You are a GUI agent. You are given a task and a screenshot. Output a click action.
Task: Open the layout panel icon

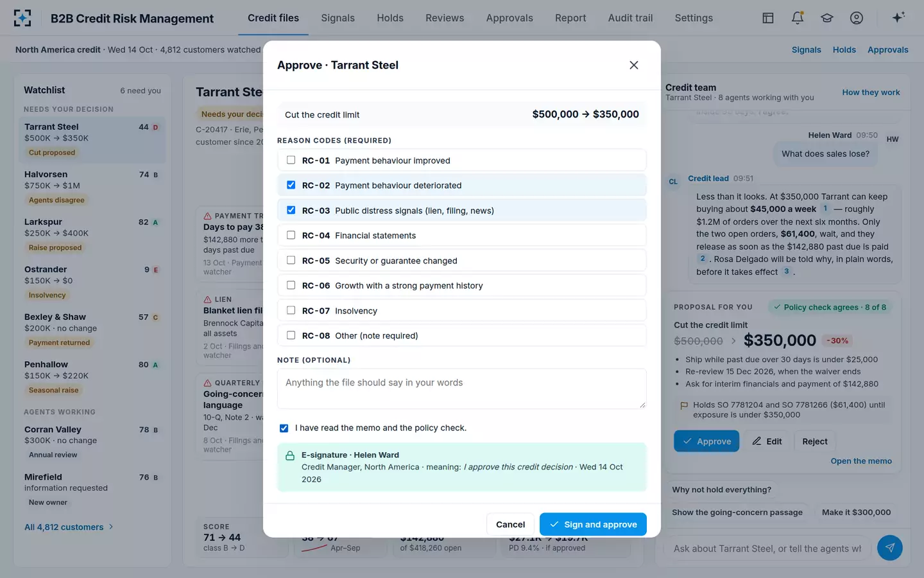[x=768, y=18]
